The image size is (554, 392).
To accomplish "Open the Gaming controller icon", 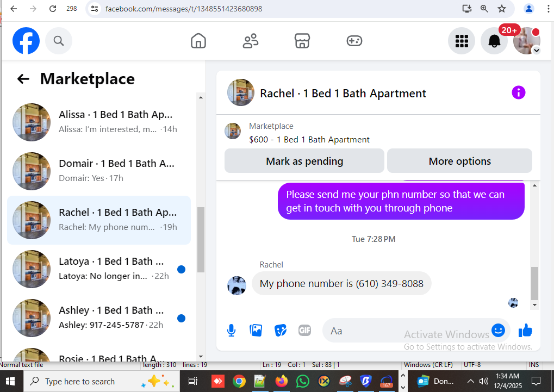I will point(354,41).
